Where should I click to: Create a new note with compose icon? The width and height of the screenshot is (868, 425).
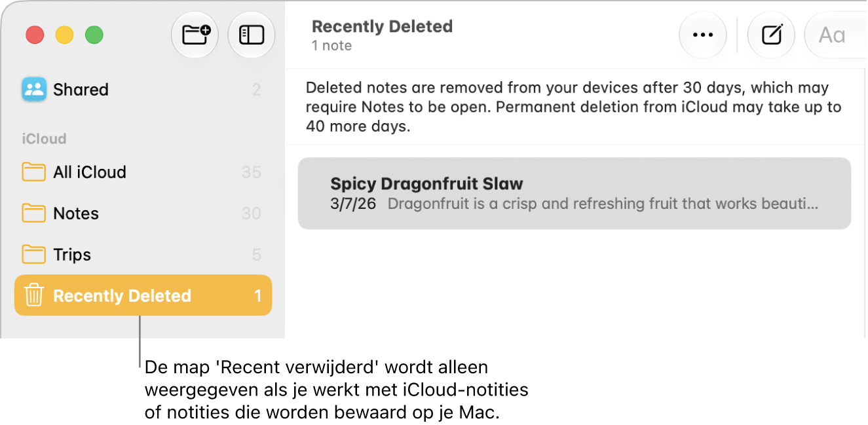tap(772, 35)
